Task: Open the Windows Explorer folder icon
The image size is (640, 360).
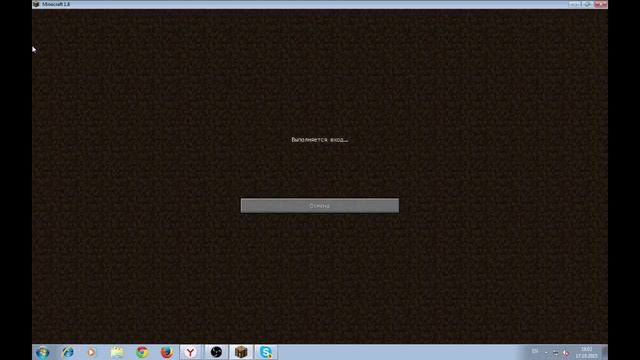Action: 117,352
